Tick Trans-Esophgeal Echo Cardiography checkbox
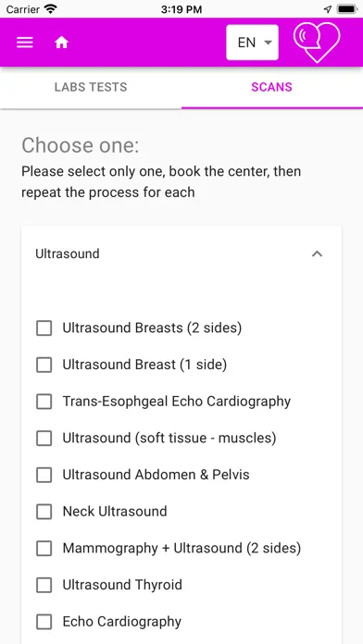The width and height of the screenshot is (363, 644). [x=44, y=402]
